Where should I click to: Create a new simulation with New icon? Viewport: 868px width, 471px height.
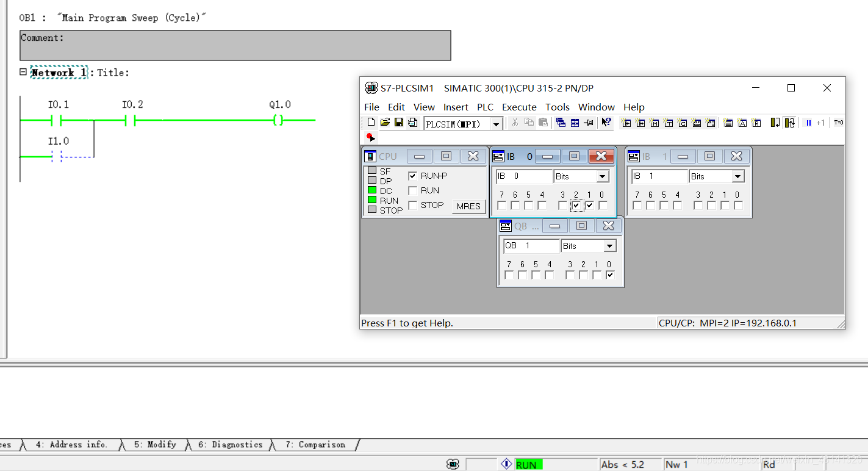[x=371, y=123]
